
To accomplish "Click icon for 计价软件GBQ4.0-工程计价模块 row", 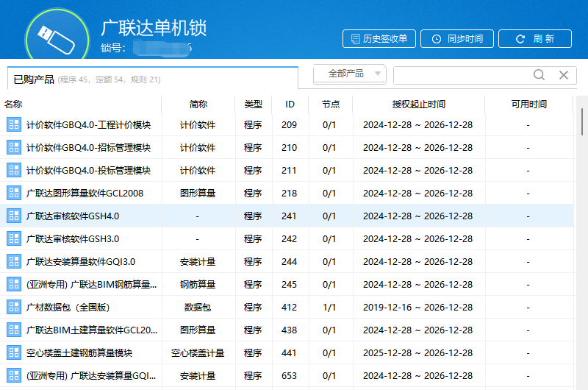I will (x=14, y=124).
